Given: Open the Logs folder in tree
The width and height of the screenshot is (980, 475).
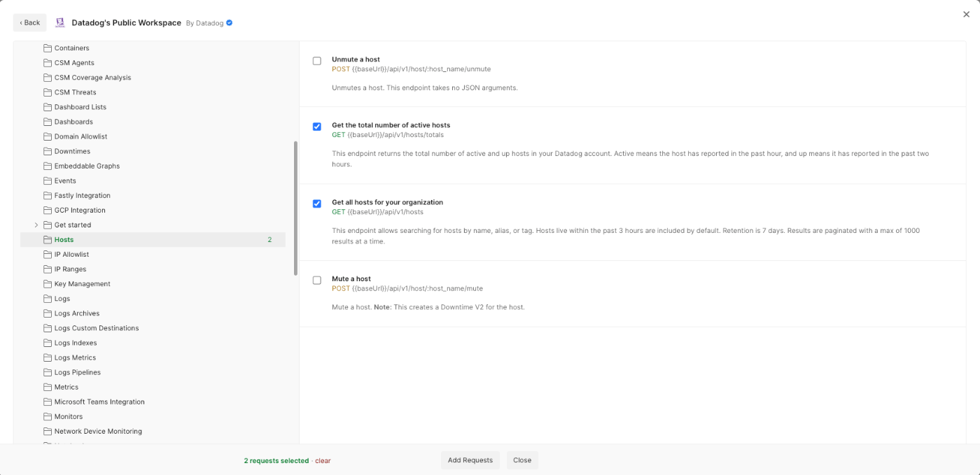Looking at the screenshot, I should click(153, 299).
